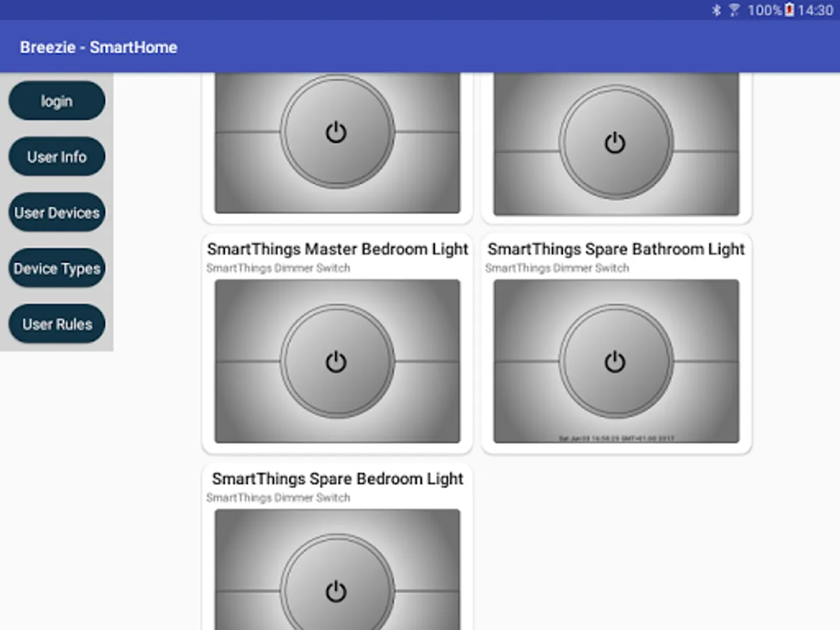This screenshot has height=630, width=840.
Task: Select the SmartThings Spare Bathroom Light title
Action: click(616, 249)
